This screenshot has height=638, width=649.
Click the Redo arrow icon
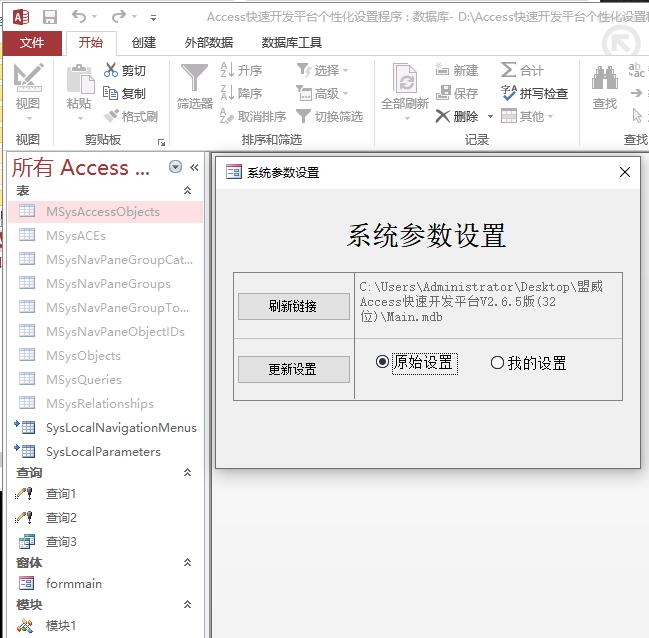119,17
